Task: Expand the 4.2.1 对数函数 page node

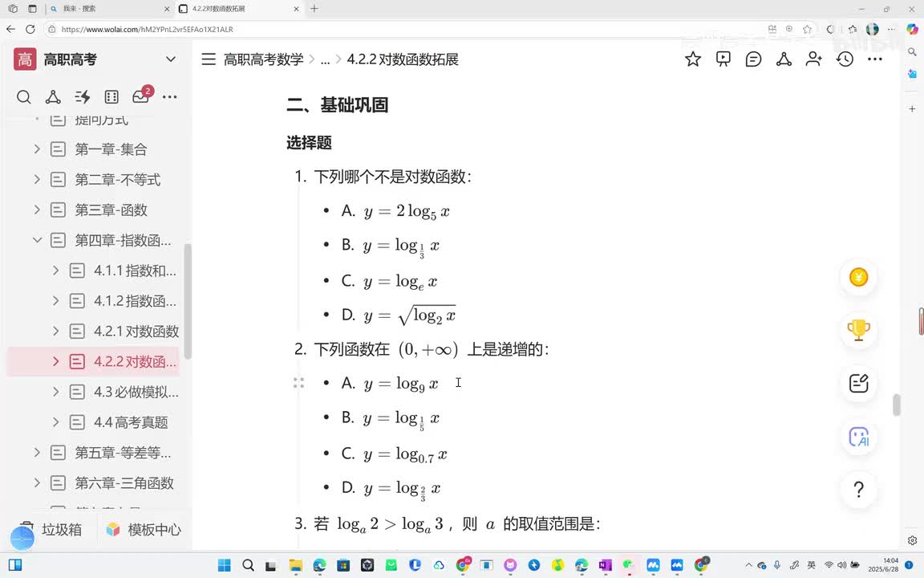Action: [56, 331]
